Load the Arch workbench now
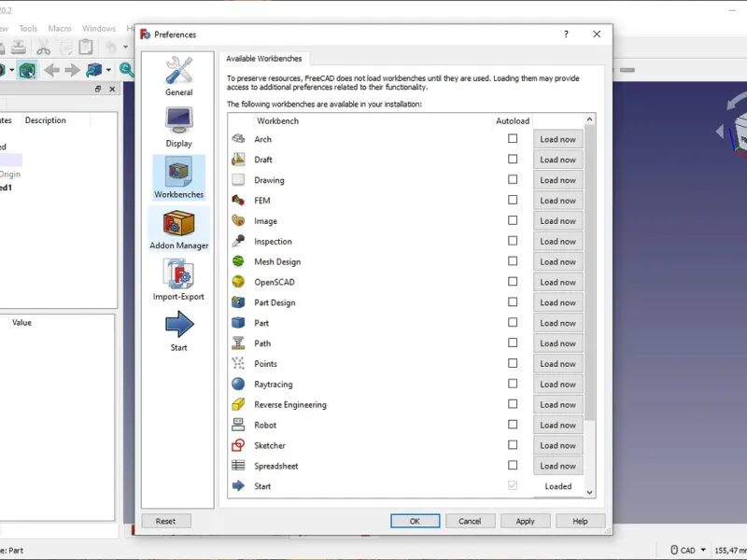Image resolution: width=747 pixels, height=560 pixels. coord(557,139)
